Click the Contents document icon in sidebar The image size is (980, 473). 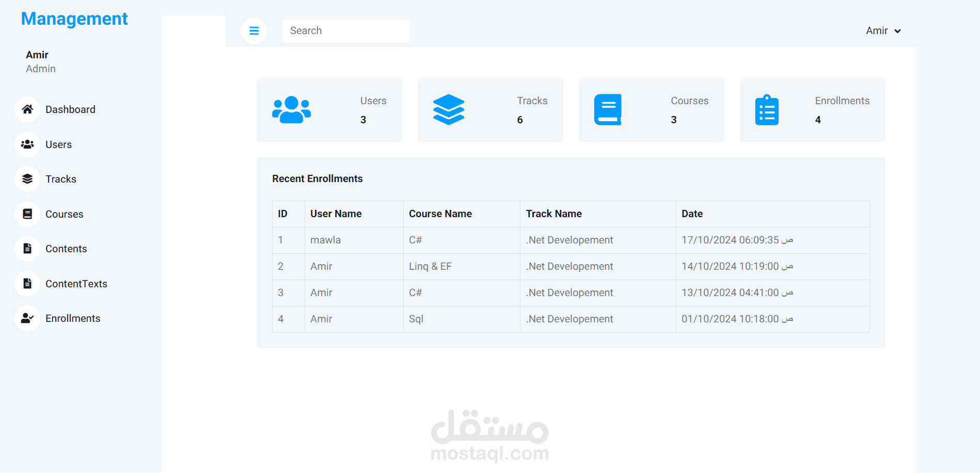27,249
